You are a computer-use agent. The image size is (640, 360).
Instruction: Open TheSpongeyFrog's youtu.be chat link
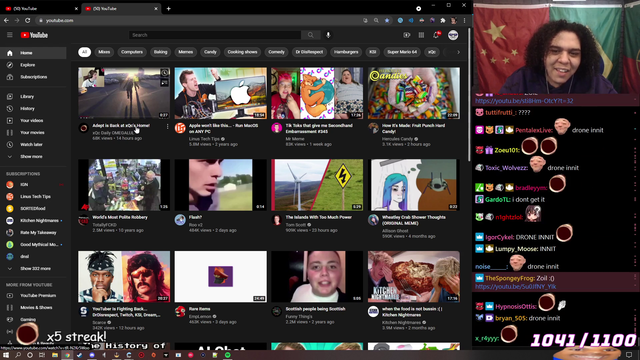point(516,287)
